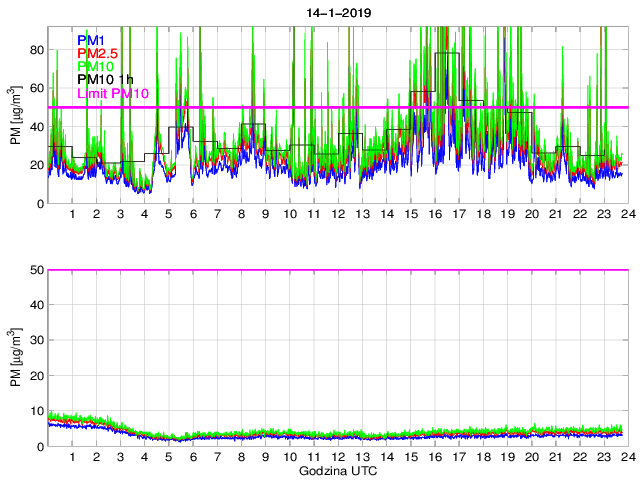The width and height of the screenshot is (640, 480).
Task: Select the blue PM1 legend label
Action: [91, 40]
